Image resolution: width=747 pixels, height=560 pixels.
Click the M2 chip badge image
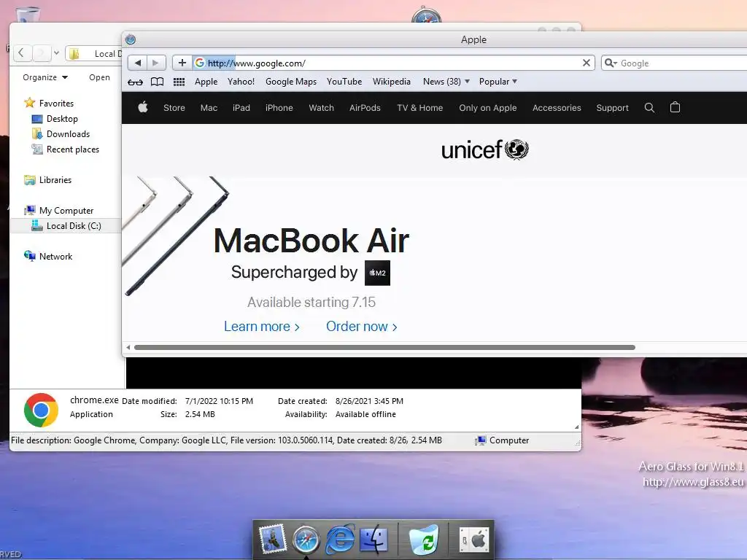click(x=377, y=273)
